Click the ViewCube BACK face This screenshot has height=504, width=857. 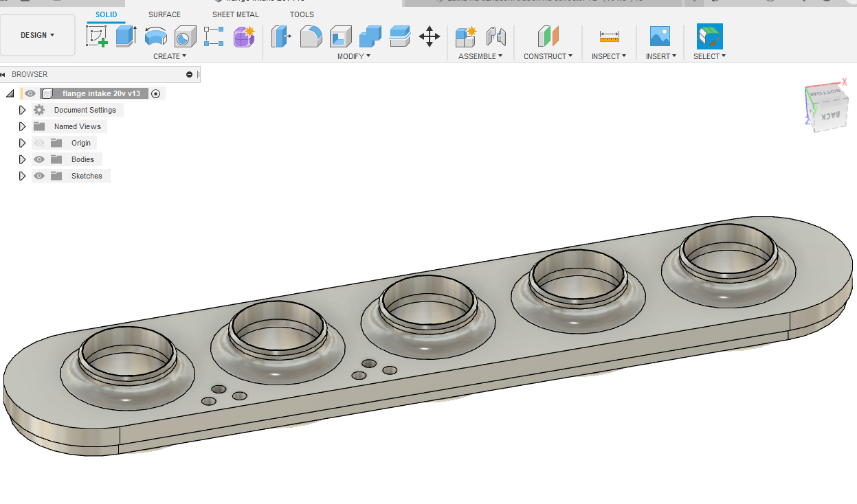pyautogui.click(x=830, y=115)
